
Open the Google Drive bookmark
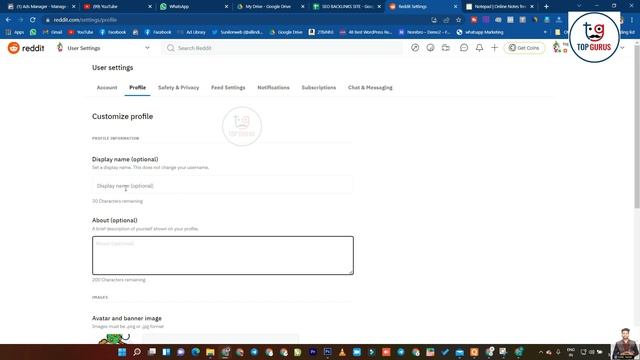coord(286,32)
